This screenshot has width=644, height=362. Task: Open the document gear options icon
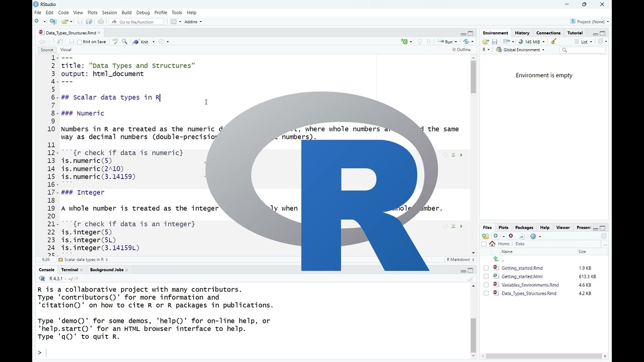[162, 42]
